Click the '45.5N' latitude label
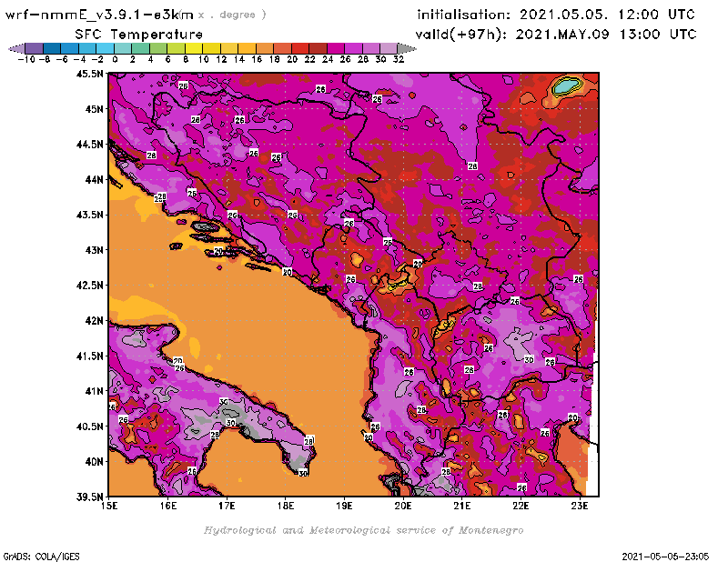This screenshot has height=562, width=728. click(x=89, y=74)
